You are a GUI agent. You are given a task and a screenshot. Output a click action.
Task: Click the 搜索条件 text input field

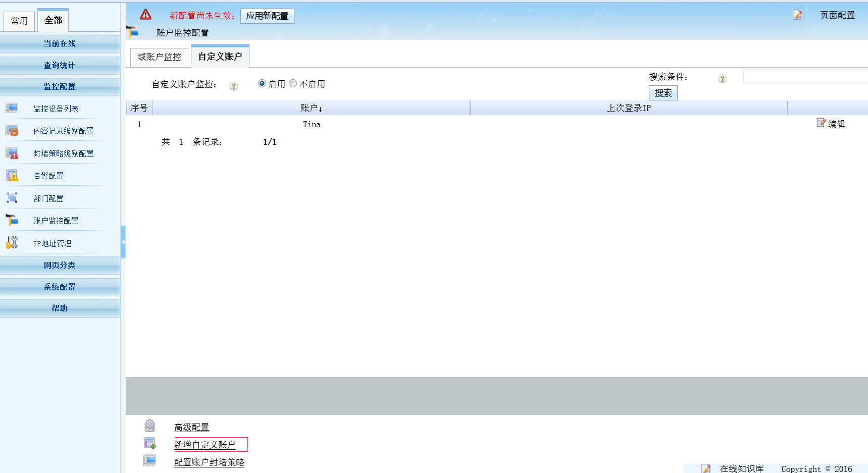(805, 77)
